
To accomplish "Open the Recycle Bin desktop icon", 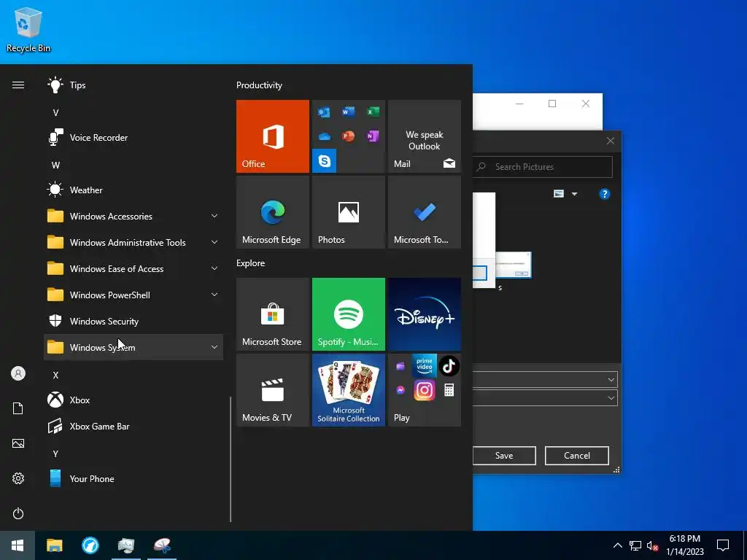I will coord(28,30).
